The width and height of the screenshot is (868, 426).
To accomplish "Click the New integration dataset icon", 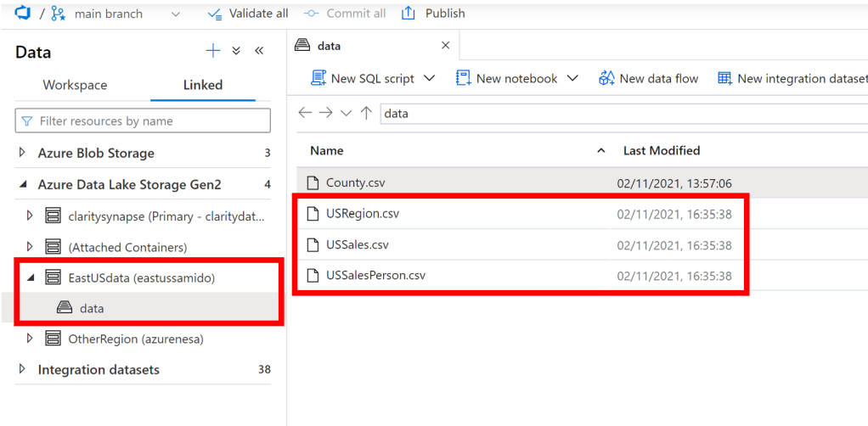I will (724, 78).
